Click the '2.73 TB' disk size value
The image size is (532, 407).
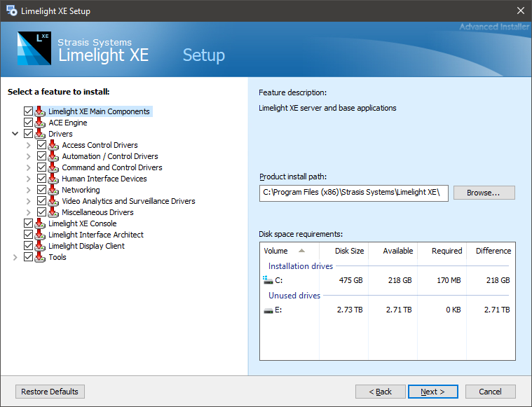click(x=350, y=310)
